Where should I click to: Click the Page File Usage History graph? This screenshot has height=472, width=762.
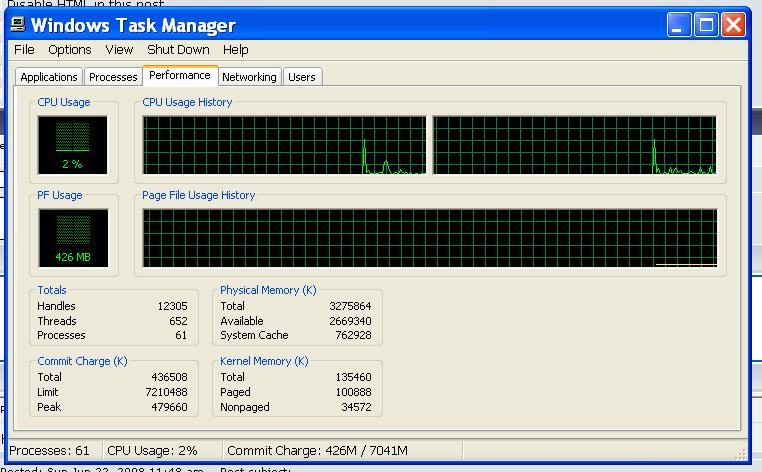click(x=430, y=238)
